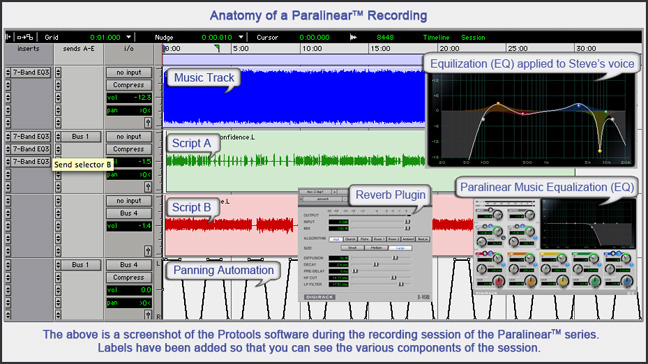The height and width of the screenshot is (364, 648).
Task: Open the 7-Band EQ3 insert beside Bus 1 send
Action: tap(31, 137)
